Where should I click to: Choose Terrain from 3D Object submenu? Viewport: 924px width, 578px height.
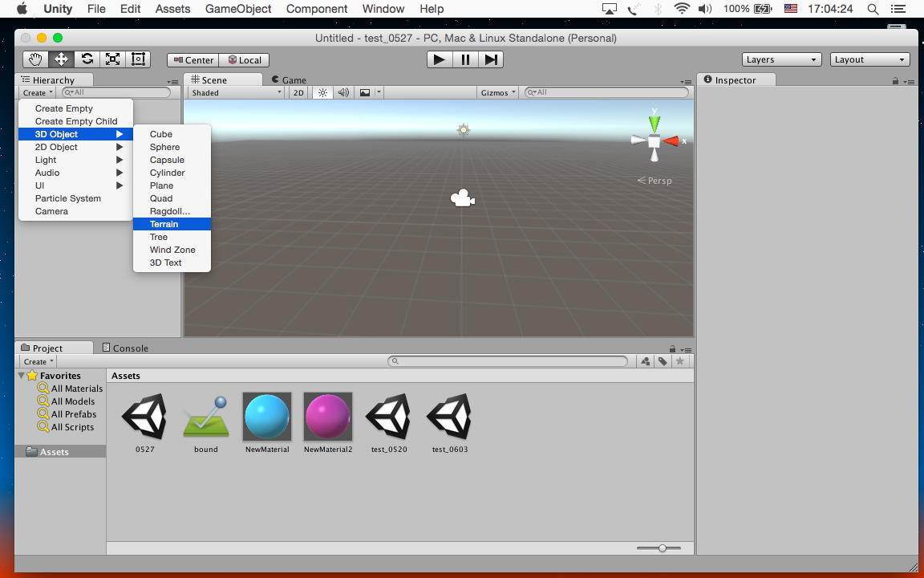click(164, 224)
